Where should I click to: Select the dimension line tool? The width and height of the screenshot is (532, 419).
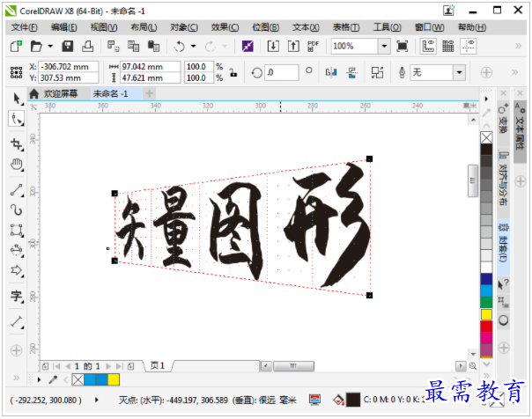[16, 322]
